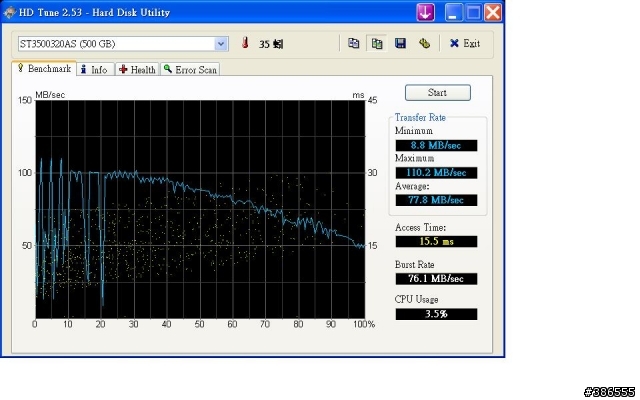Image resolution: width=640 pixels, height=400 pixels.
Task: Click the thermometer temperature icon
Action: [245, 43]
